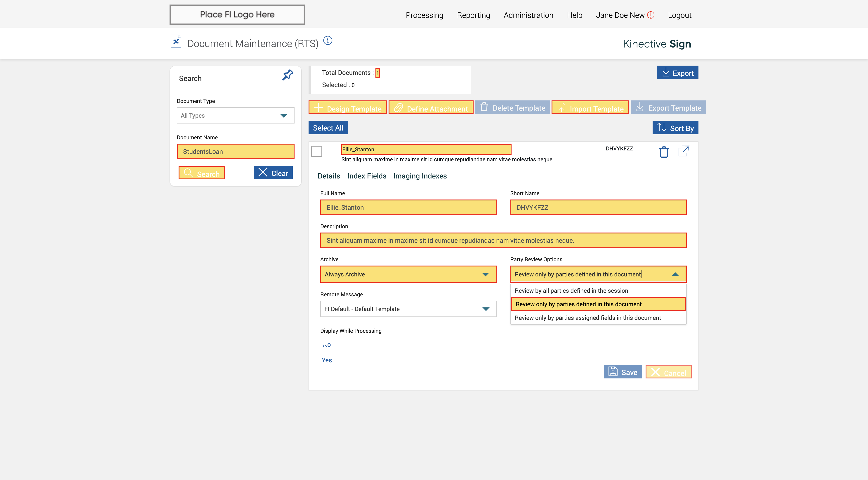Select No for Display While Processing
The width and height of the screenshot is (868, 480).
[x=326, y=345]
